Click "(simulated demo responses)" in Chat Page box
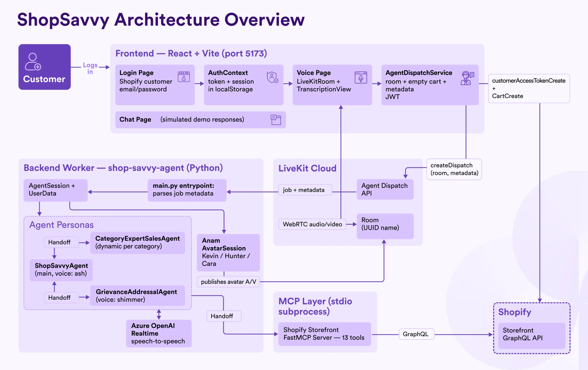This screenshot has width=588, height=370. (x=202, y=119)
